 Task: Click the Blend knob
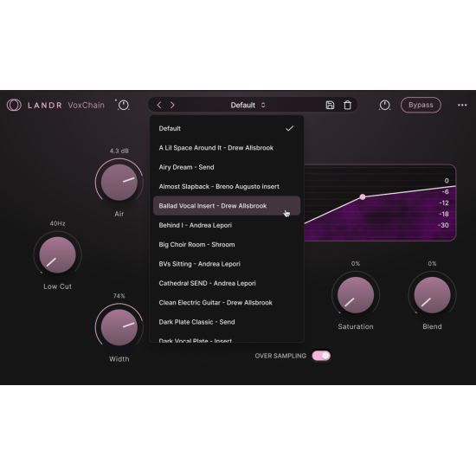click(432, 295)
